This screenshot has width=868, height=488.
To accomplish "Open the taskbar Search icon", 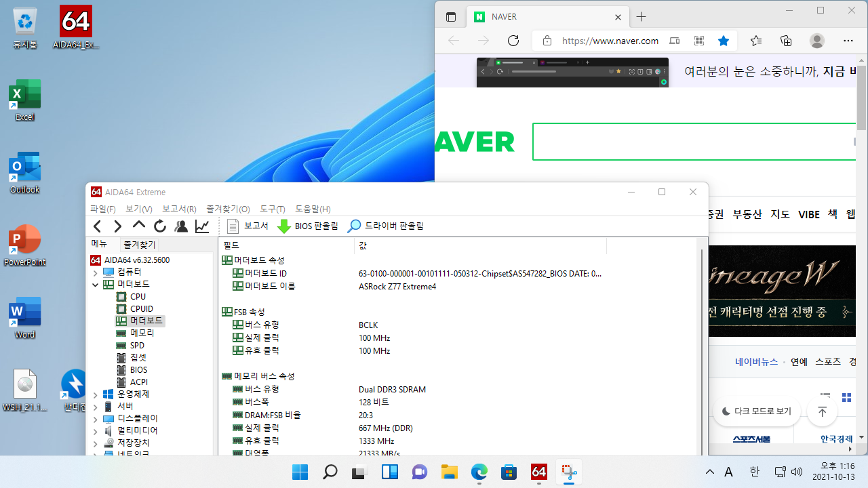I will coord(330,472).
